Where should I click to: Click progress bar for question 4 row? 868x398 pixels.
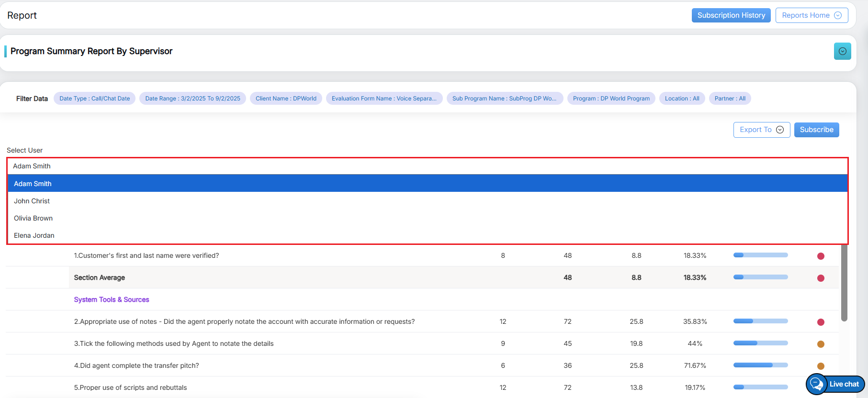(760, 365)
